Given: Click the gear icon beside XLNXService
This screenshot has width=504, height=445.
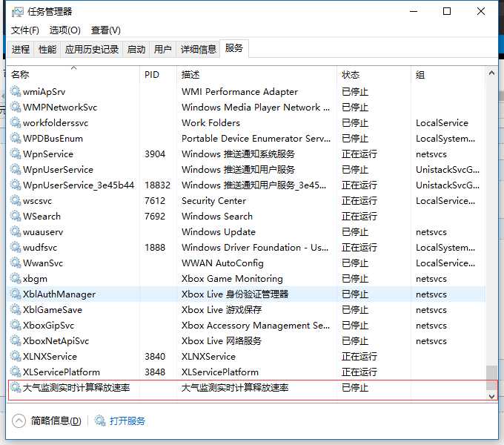Looking at the screenshot, I should point(16,356).
